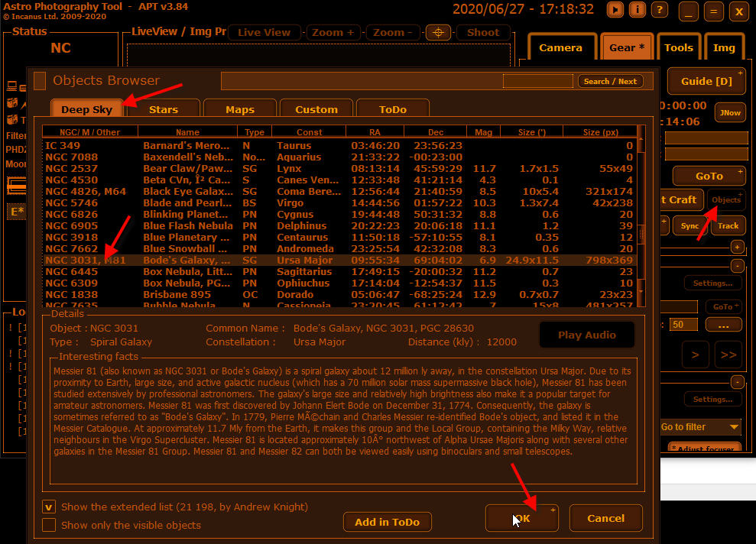Click the OK button
The width and height of the screenshot is (756, 544).
(521, 519)
